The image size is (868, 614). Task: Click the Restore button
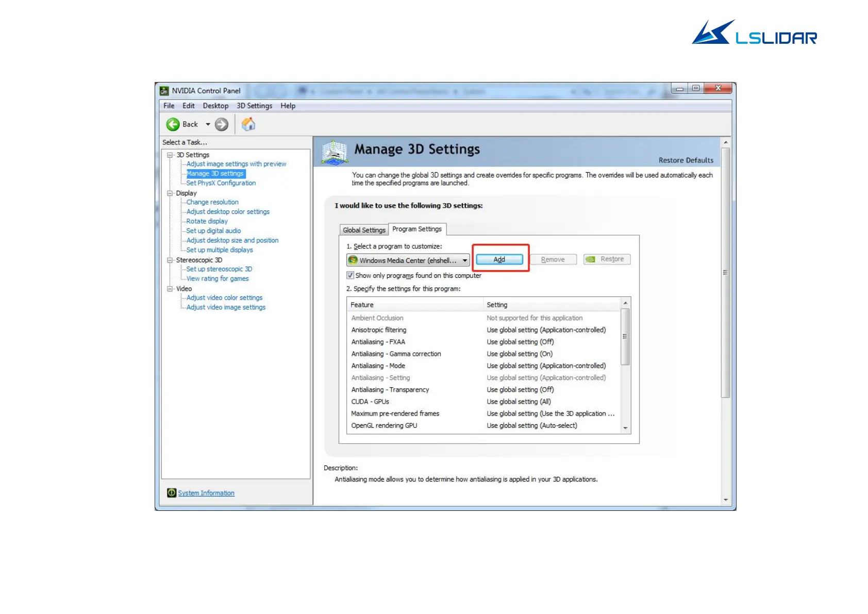click(607, 259)
